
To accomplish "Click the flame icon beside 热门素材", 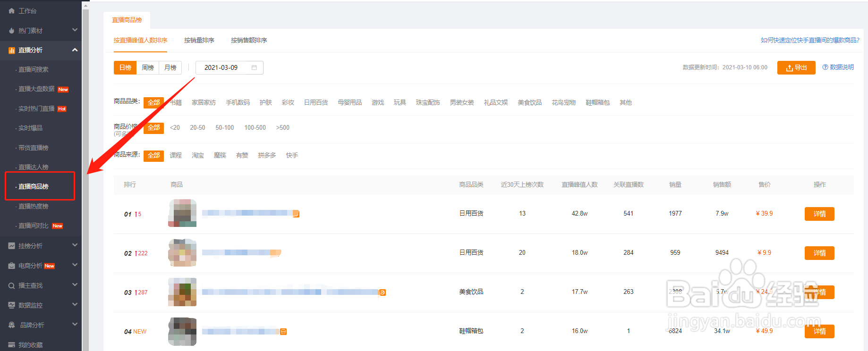I will tap(11, 31).
